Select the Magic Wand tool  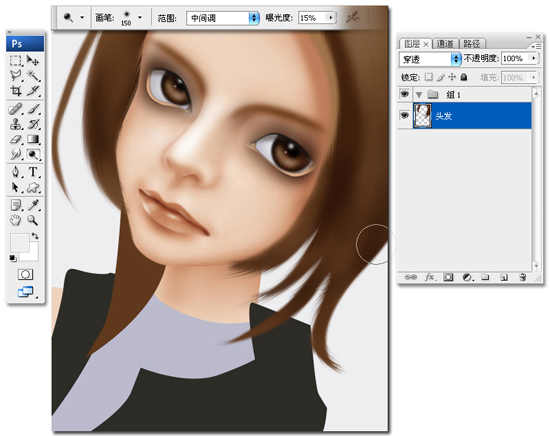click(34, 75)
